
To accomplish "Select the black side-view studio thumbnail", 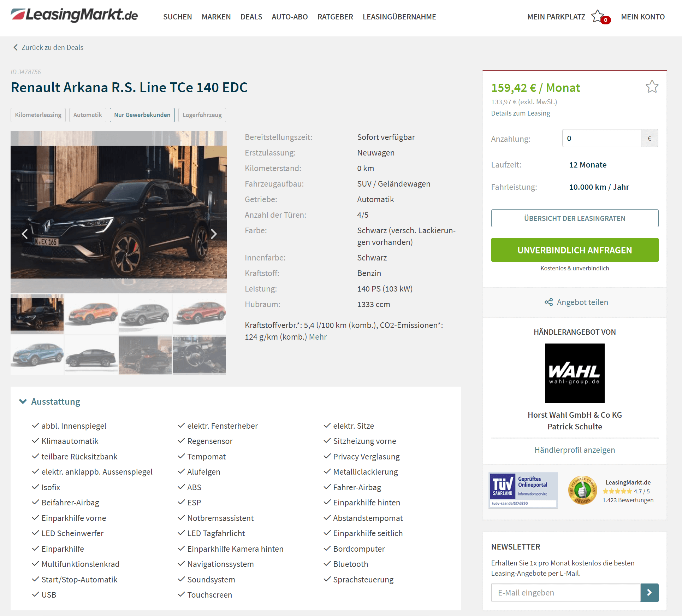I will (91, 355).
